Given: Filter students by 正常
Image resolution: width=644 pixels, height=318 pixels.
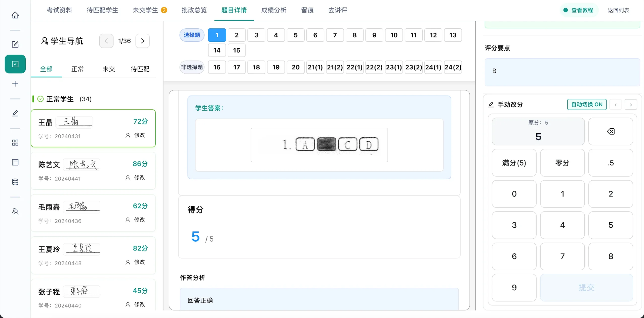Looking at the screenshot, I should pyautogui.click(x=77, y=69).
